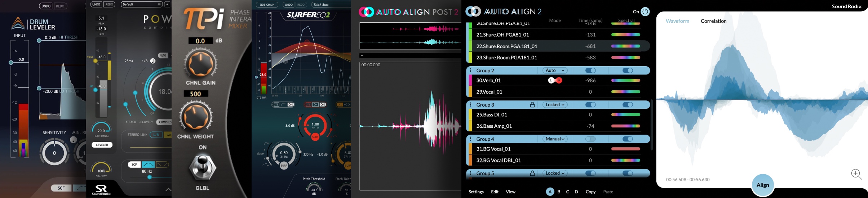
Task: Toggle Group 3 spectral switch
Action: (x=628, y=105)
